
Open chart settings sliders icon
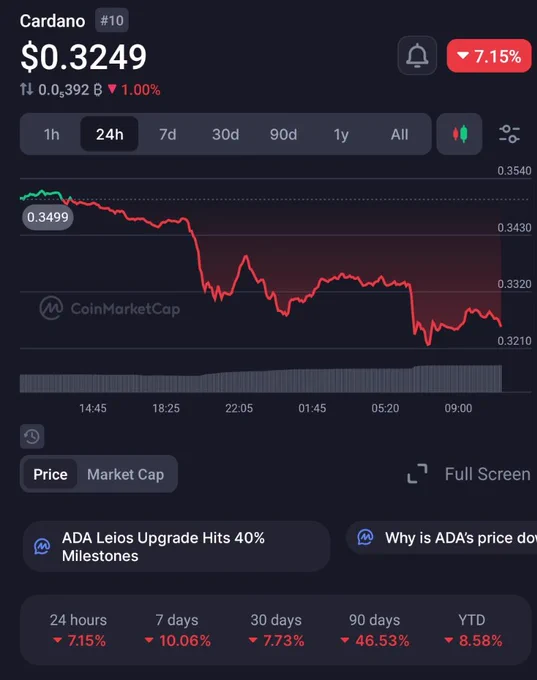[509, 134]
